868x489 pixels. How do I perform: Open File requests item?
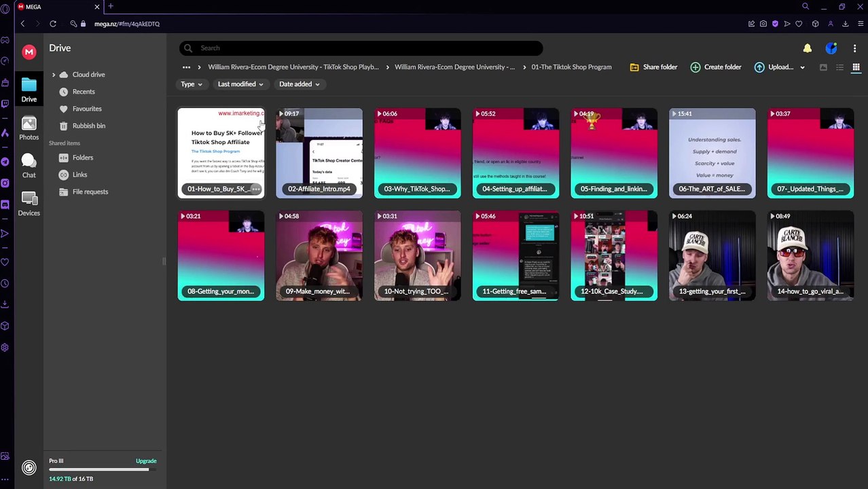tap(90, 192)
